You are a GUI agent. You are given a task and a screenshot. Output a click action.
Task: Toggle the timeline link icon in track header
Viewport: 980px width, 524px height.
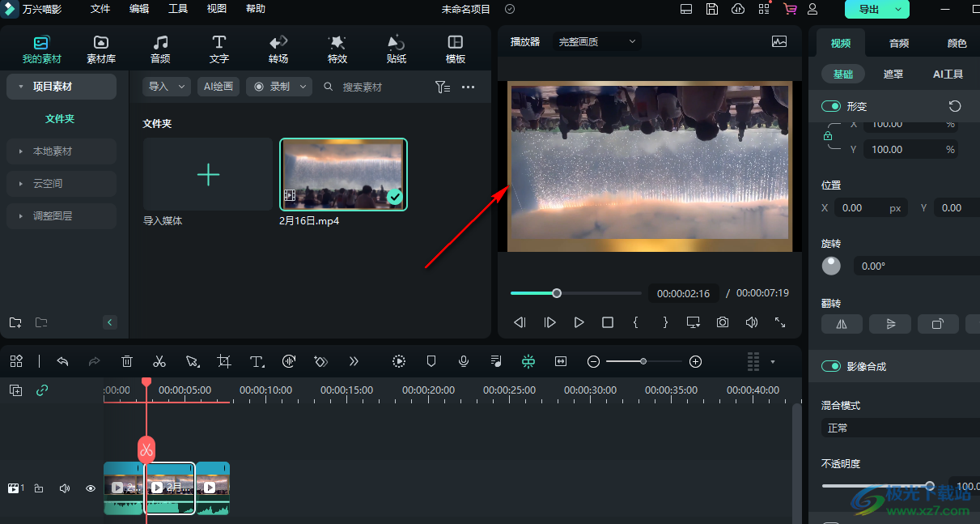[42, 390]
